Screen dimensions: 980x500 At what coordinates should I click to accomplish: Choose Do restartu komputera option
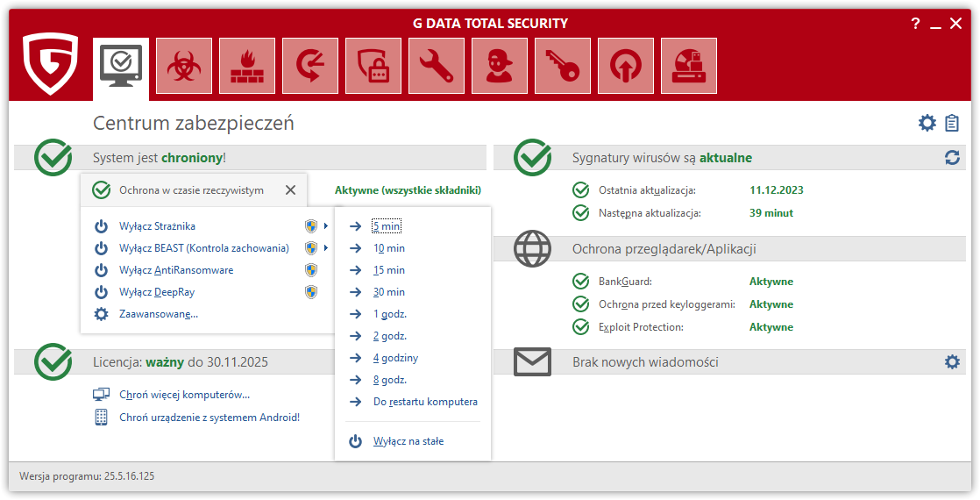(x=426, y=402)
